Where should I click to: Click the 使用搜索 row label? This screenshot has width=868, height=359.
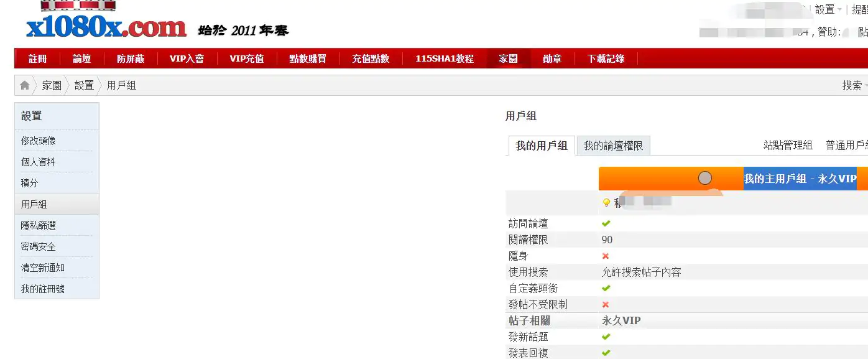click(x=528, y=272)
